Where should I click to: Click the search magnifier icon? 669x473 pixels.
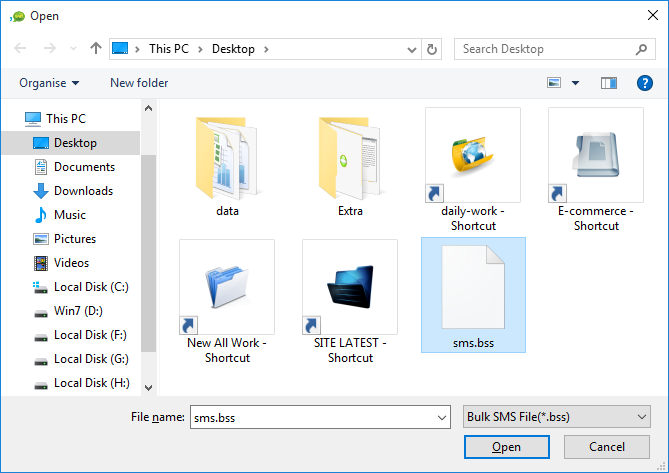(x=641, y=49)
